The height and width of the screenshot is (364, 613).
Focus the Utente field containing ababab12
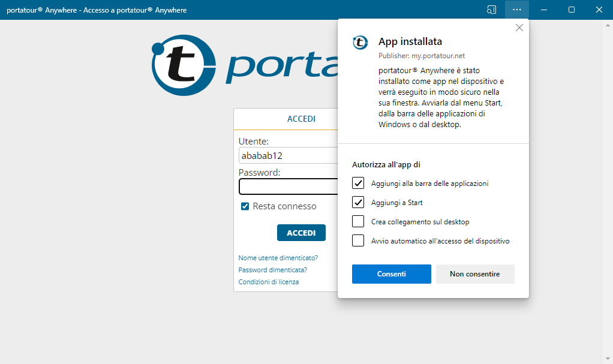(x=288, y=155)
